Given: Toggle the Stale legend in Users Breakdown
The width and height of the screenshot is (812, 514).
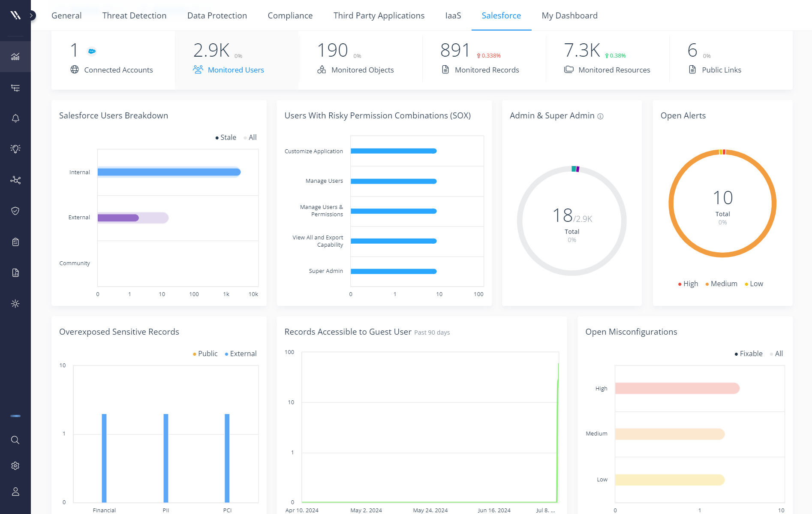Looking at the screenshot, I should tap(226, 137).
